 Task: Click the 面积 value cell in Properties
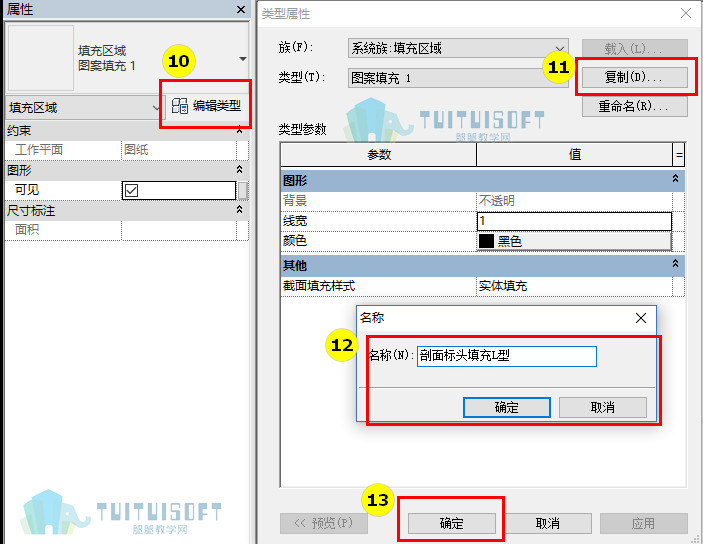click(179, 230)
